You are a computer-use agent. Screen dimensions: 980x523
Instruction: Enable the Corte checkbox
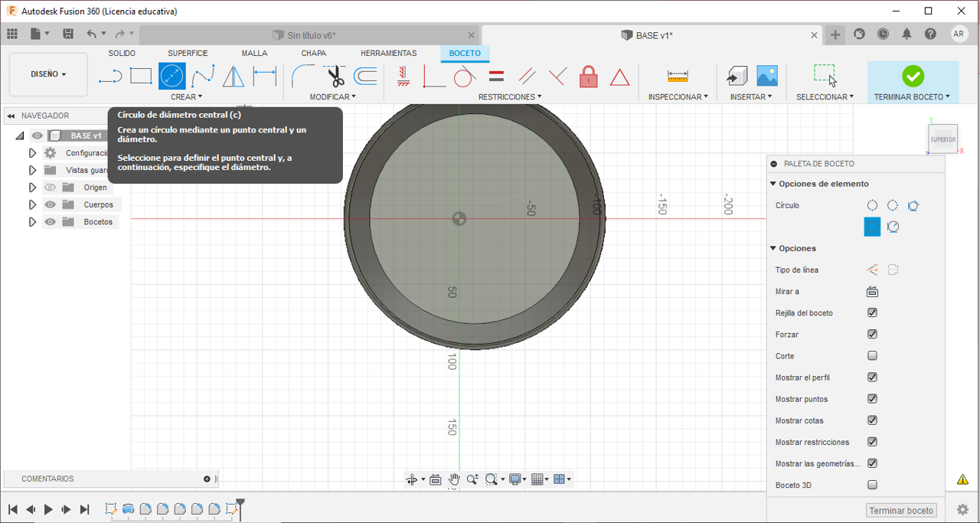(872, 356)
